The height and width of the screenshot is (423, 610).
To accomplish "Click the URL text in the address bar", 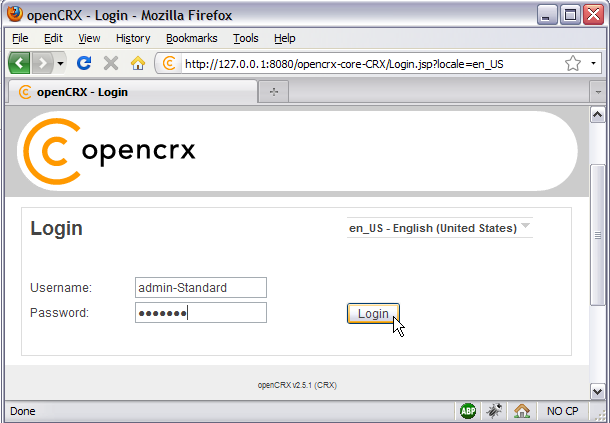I will tap(344, 64).
